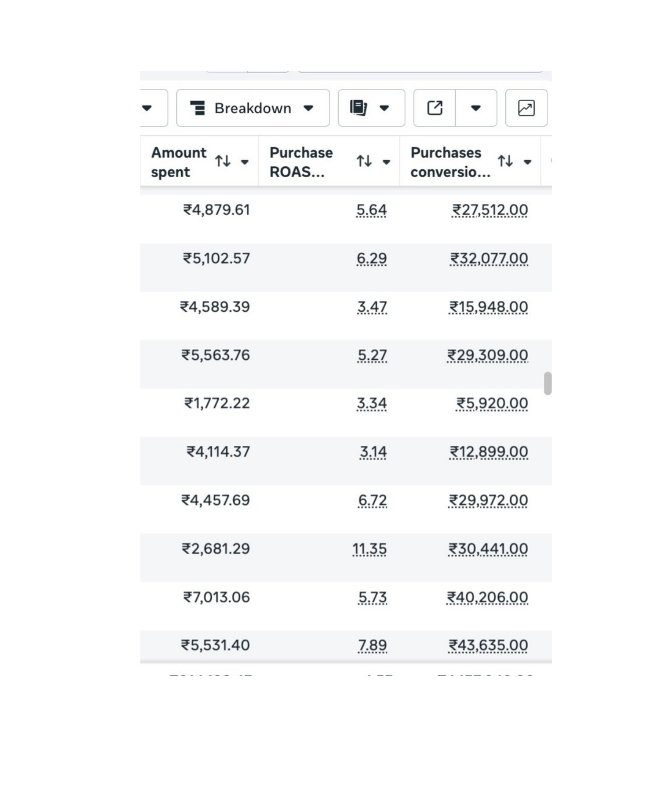This screenshot has width=649, height=812.
Task: Click conversion value ₹43,635.00
Action: pyautogui.click(x=488, y=646)
